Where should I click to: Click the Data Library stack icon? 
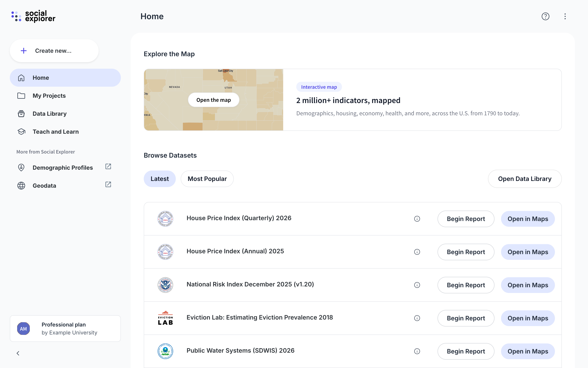(21, 114)
